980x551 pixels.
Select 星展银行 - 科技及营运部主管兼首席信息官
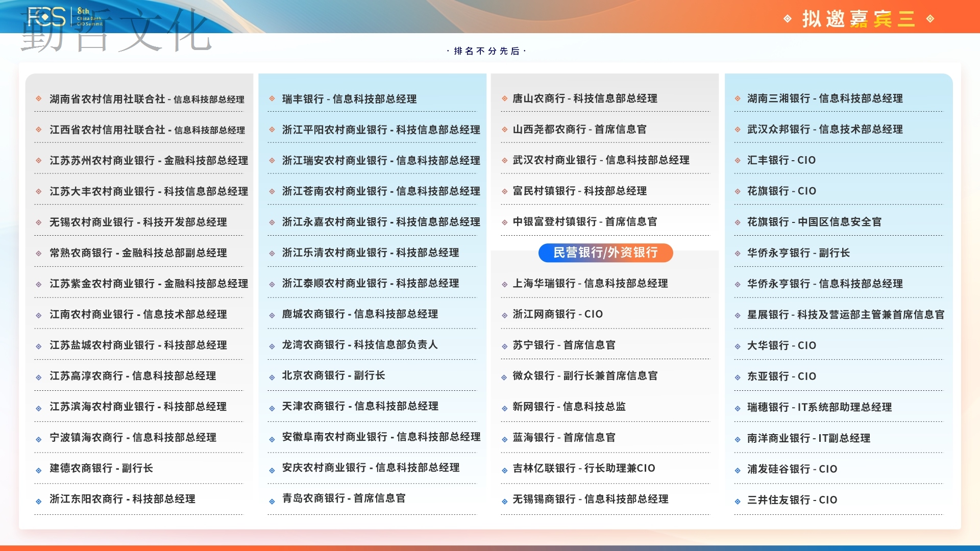[846, 314]
